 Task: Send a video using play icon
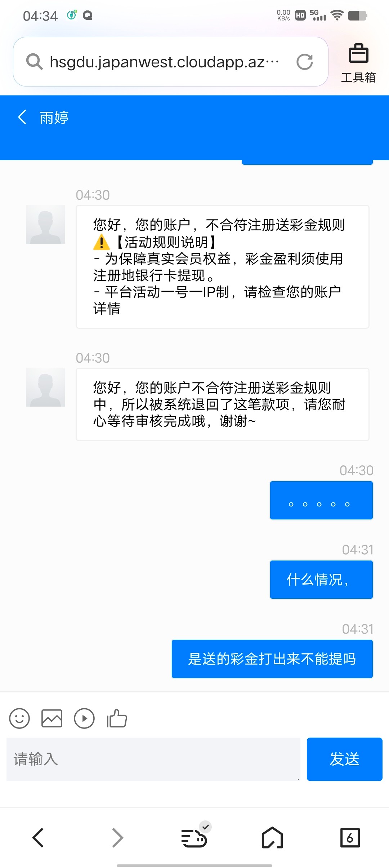coord(84,718)
